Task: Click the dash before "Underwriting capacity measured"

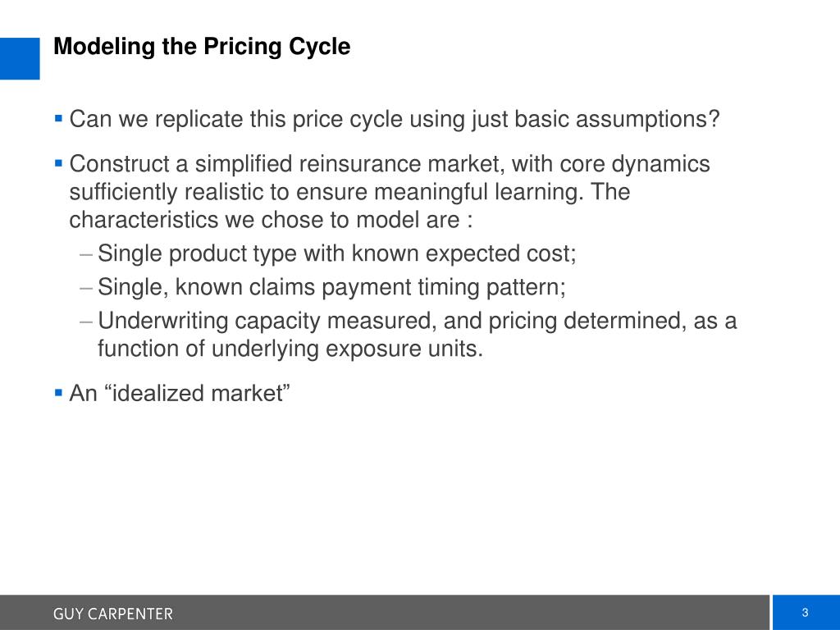Action: [x=87, y=322]
